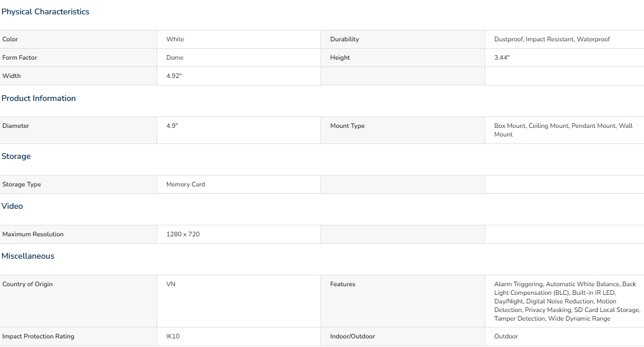Select the 4.92" width value

[174, 76]
